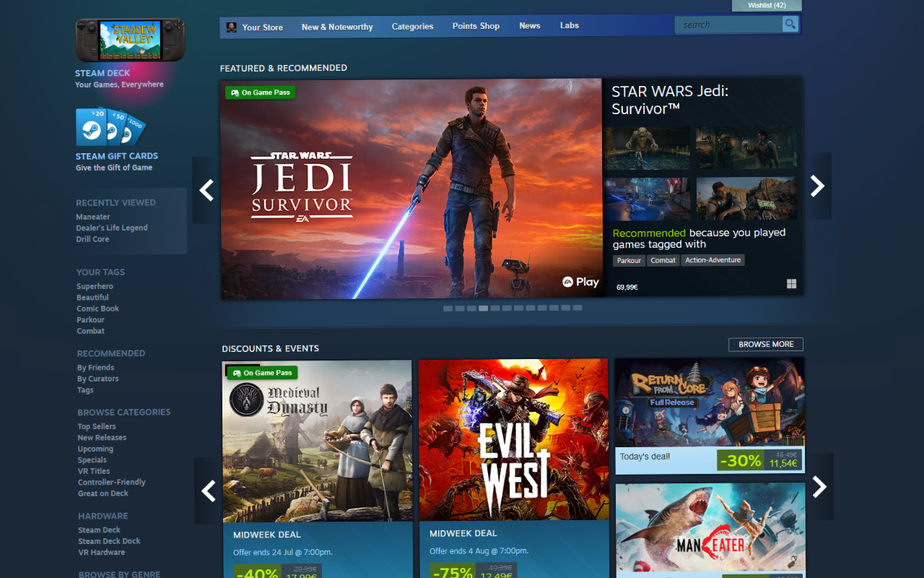Image resolution: width=924 pixels, height=578 pixels.
Task: Click the On Game Pass badge on Medieval Dynasty
Action: 261,372
